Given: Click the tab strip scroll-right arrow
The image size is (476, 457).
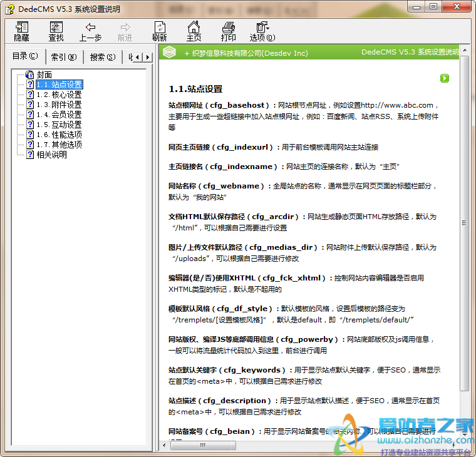Looking at the screenshot, I should click(148, 57).
